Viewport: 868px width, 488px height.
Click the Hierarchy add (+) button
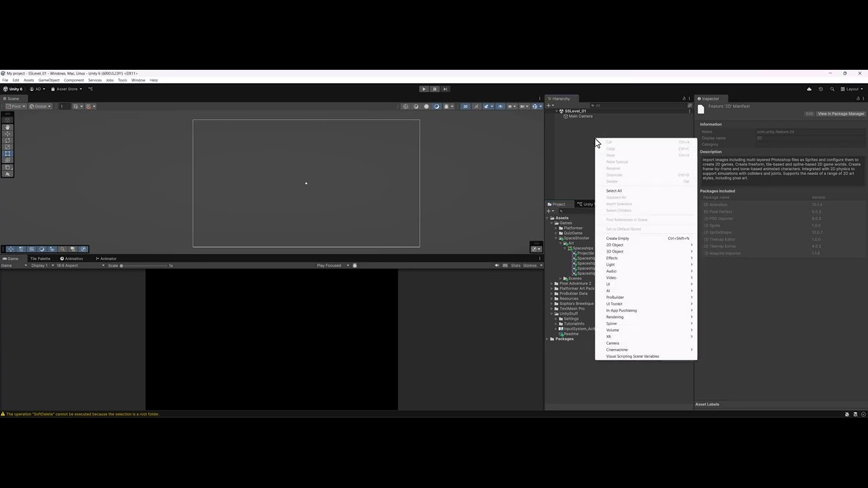[x=549, y=106]
